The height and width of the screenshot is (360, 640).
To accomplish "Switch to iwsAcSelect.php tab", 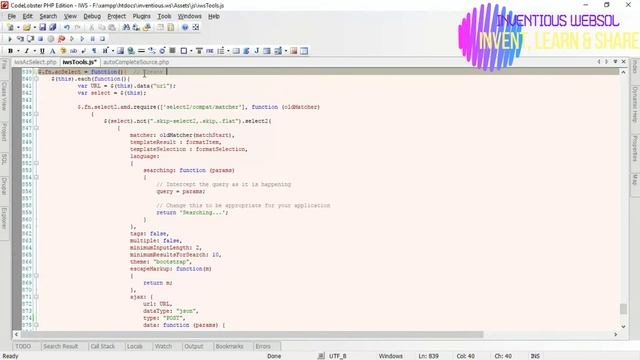I will [35, 62].
